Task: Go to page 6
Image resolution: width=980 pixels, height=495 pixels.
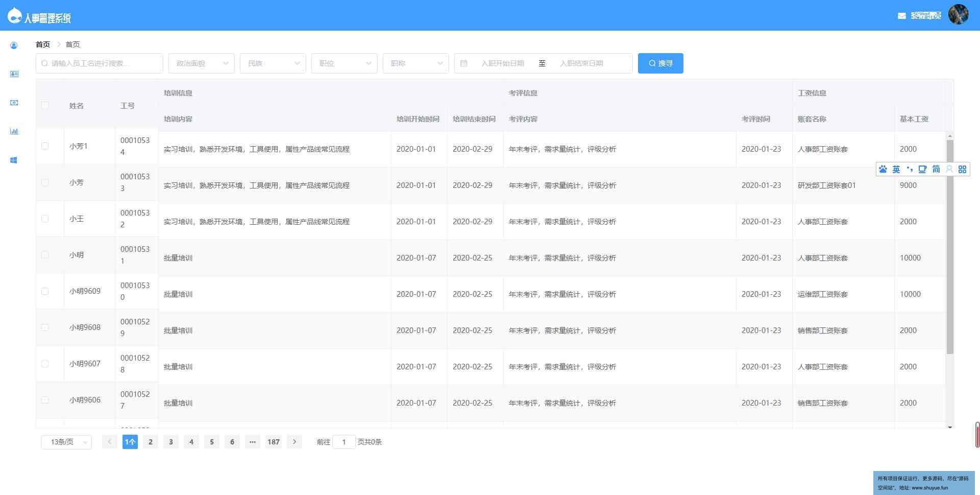Action: [232, 442]
